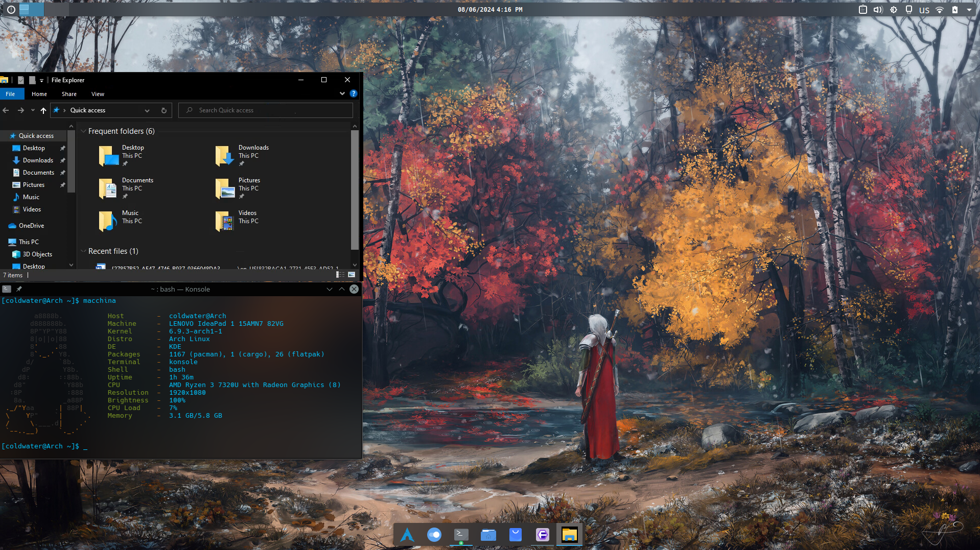
Task: Collapse the Recent files group
Action: pos(83,251)
